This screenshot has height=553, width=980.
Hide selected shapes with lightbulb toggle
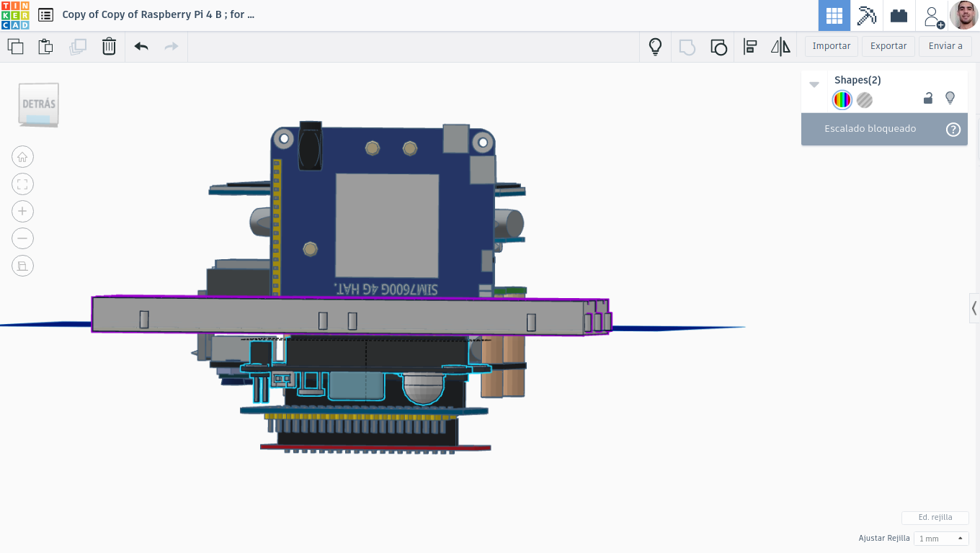click(950, 98)
